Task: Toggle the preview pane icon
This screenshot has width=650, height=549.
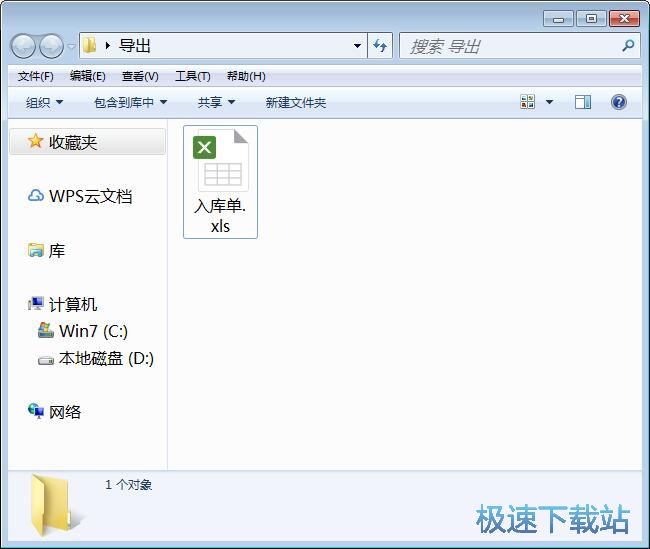Action: (582, 102)
